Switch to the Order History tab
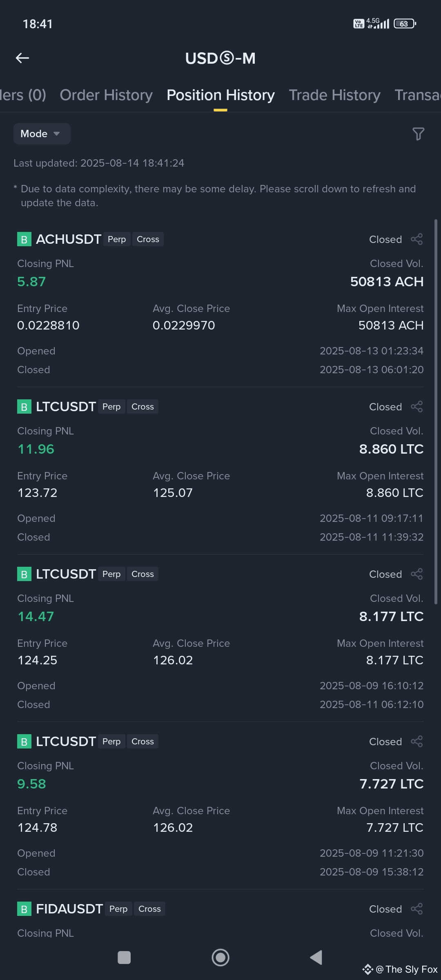This screenshot has width=441, height=980. pyautogui.click(x=106, y=95)
